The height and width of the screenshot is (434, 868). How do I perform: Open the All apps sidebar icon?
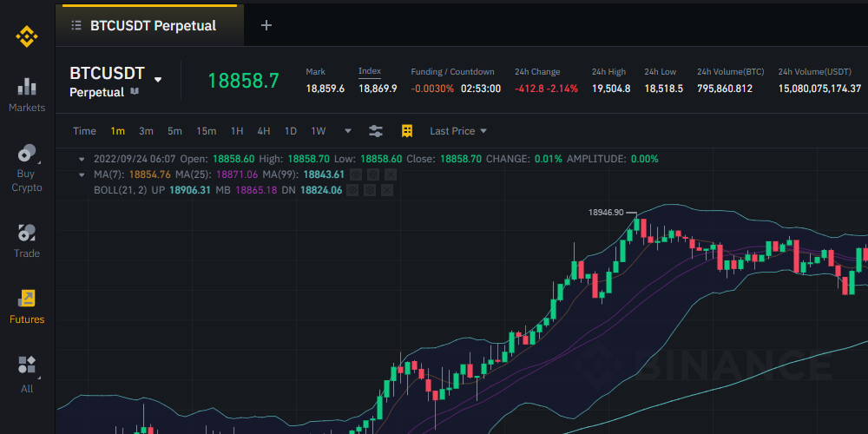(x=27, y=375)
